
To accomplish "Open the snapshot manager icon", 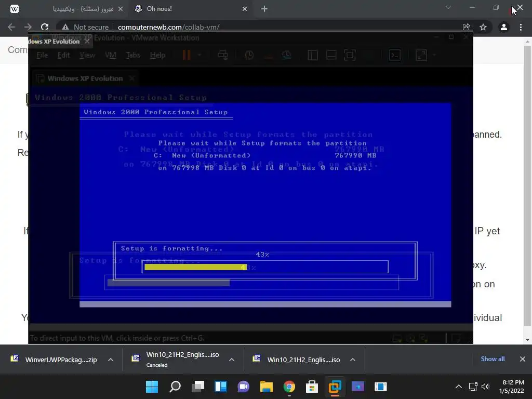I will point(286,55).
